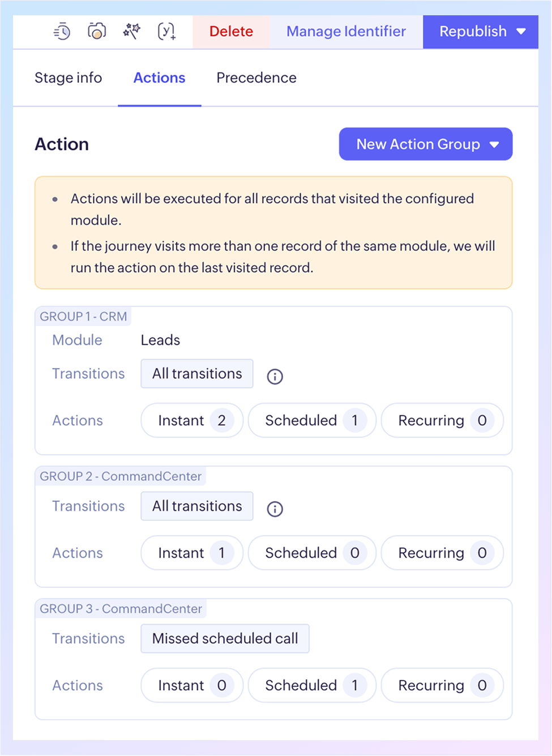Click the magic wand stars icon
The height and width of the screenshot is (756, 552).
[x=131, y=31]
